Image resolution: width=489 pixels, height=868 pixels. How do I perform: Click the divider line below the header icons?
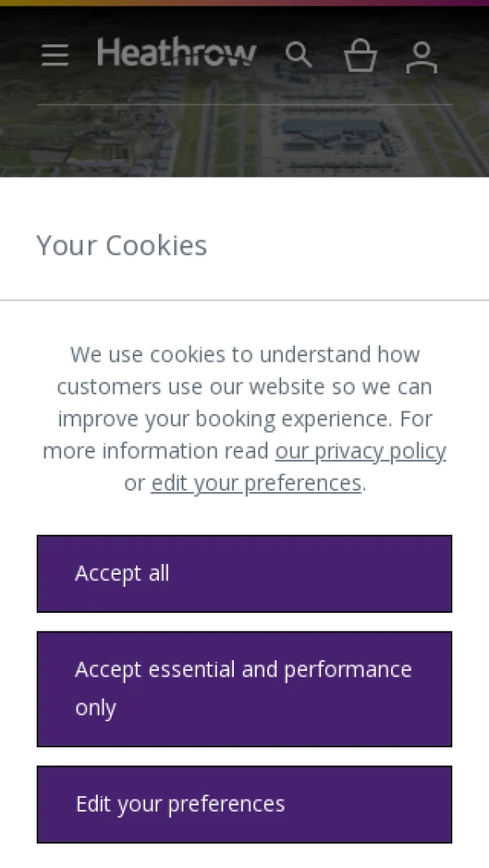244,104
